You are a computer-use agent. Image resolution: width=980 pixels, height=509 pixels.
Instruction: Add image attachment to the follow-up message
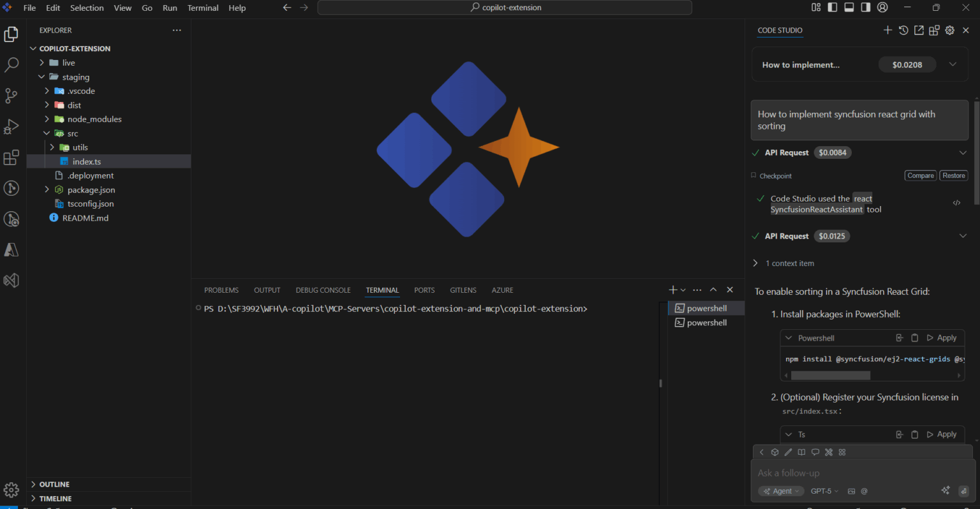coord(851,491)
